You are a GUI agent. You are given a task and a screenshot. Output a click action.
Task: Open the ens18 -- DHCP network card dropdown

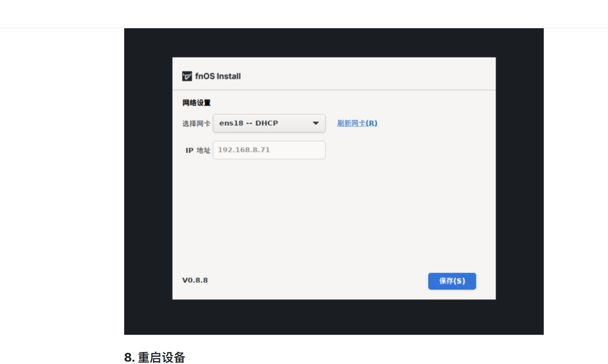pos(269,123)
